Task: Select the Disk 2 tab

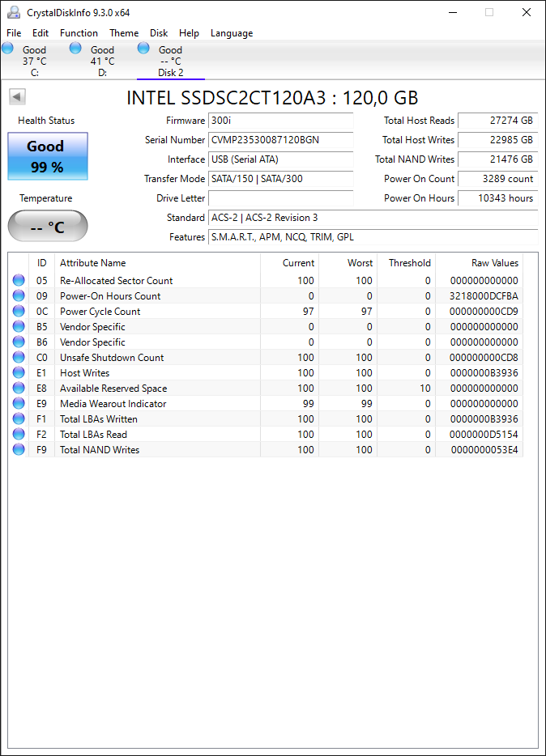Action: click(171, 61)
